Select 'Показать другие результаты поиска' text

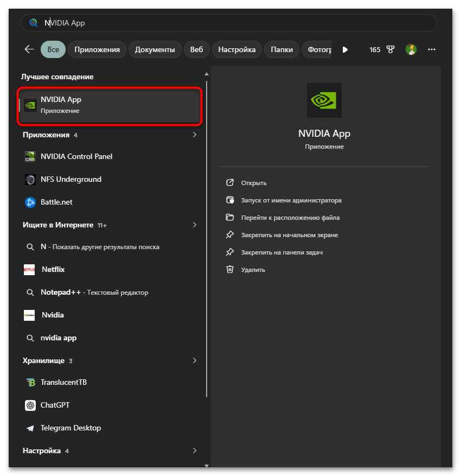click(106, 247)
